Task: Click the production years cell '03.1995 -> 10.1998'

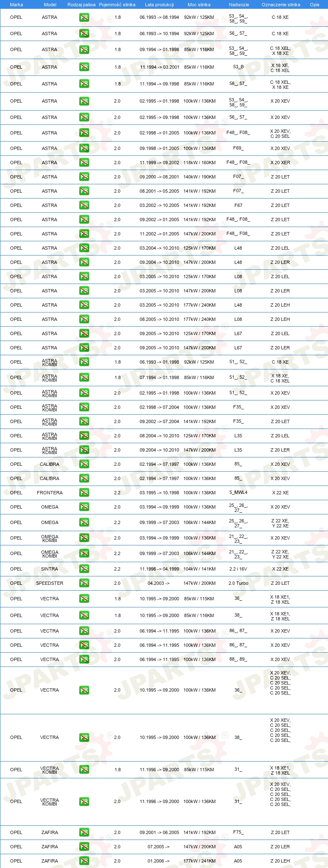Action: [159, 493]
